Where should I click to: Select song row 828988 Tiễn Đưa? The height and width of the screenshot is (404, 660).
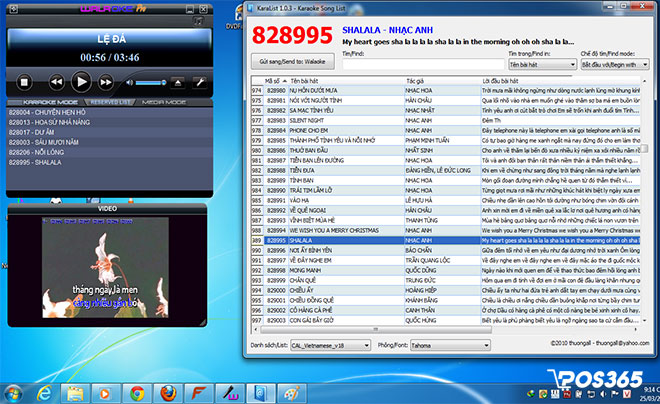point(445,170)
